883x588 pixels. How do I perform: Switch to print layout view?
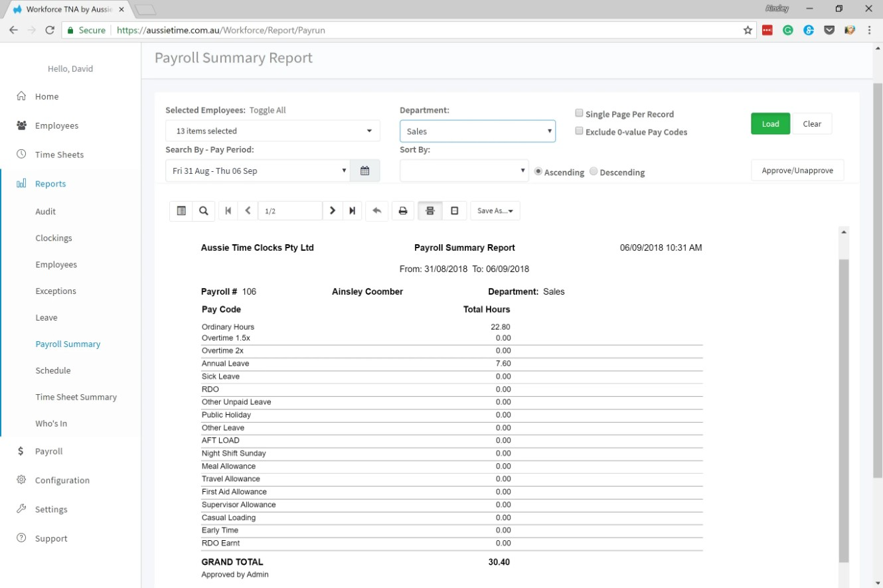tap(430, 210)
